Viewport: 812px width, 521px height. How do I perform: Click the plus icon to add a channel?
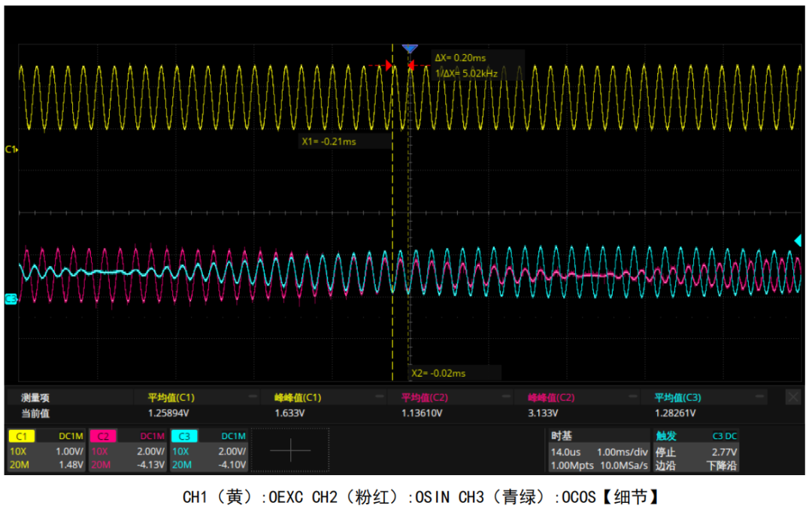tap(289, 450)
